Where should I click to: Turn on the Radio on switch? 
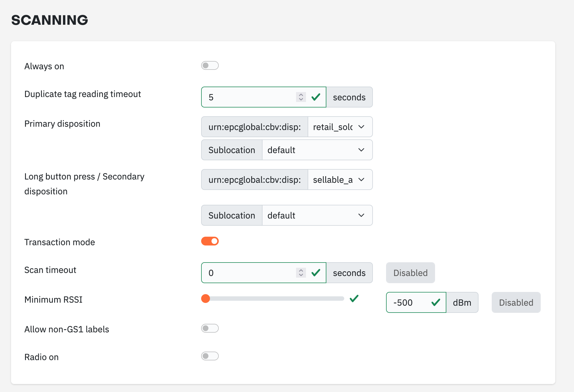coord(210,356)
